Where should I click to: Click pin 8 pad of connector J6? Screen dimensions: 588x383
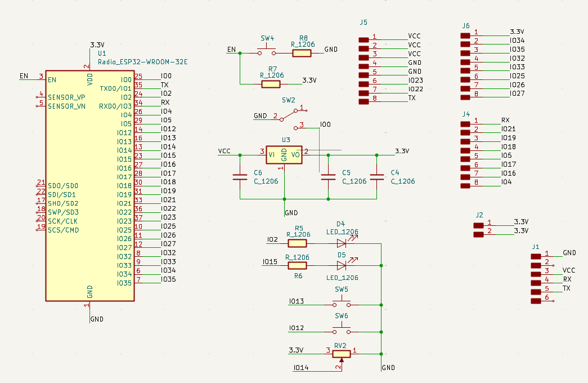click(465, 97)
